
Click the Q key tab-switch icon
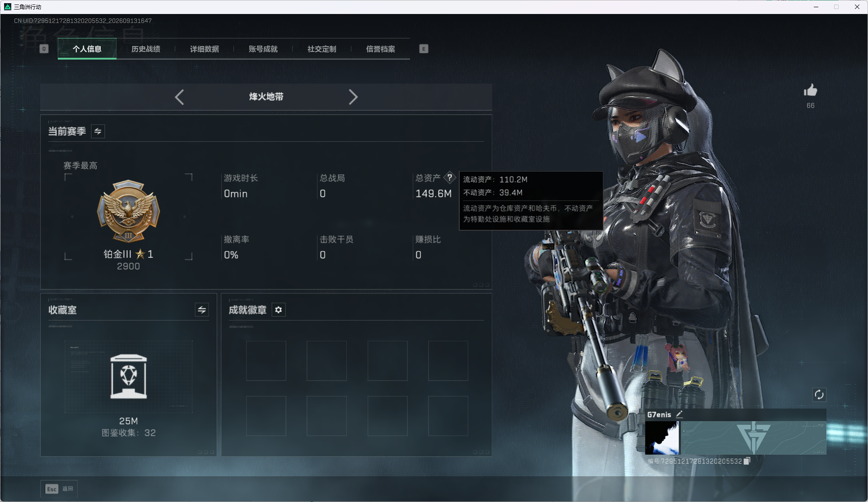(x=44, y=49)
